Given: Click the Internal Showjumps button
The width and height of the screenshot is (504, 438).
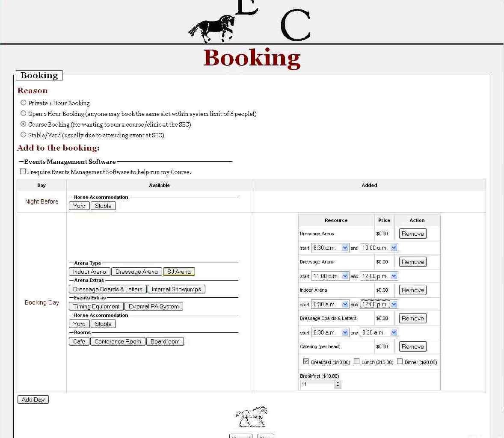Looking at the screenshot, I should click(x=176, y=289).
